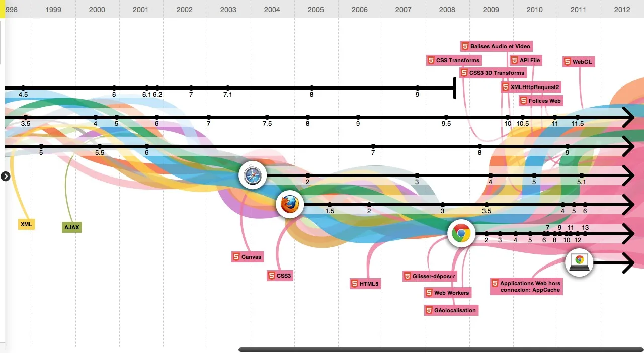
Task: Click the version 5.5 timeline marker
Action: coord(100,146)
